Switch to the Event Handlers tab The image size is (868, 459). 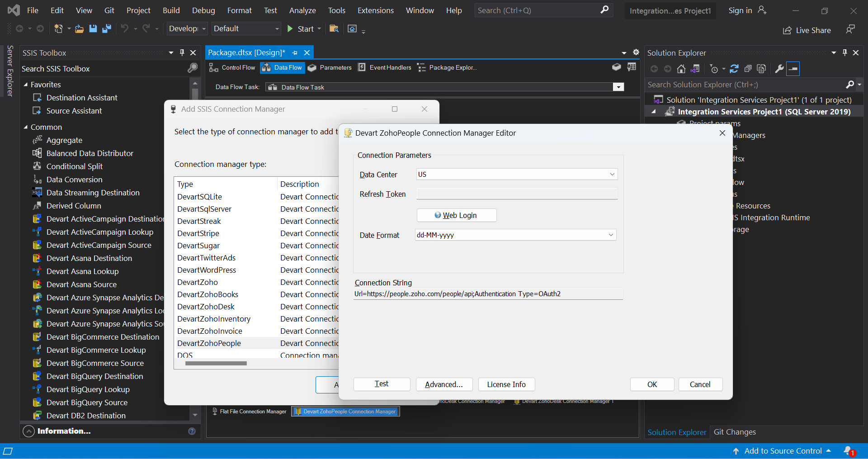click(385, 67)
